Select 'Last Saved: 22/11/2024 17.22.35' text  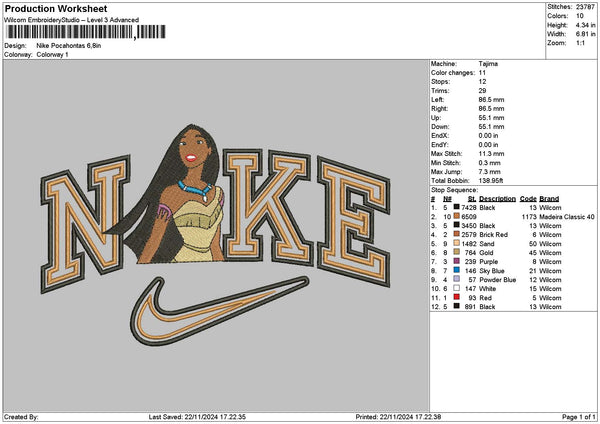tap(197, 417)
